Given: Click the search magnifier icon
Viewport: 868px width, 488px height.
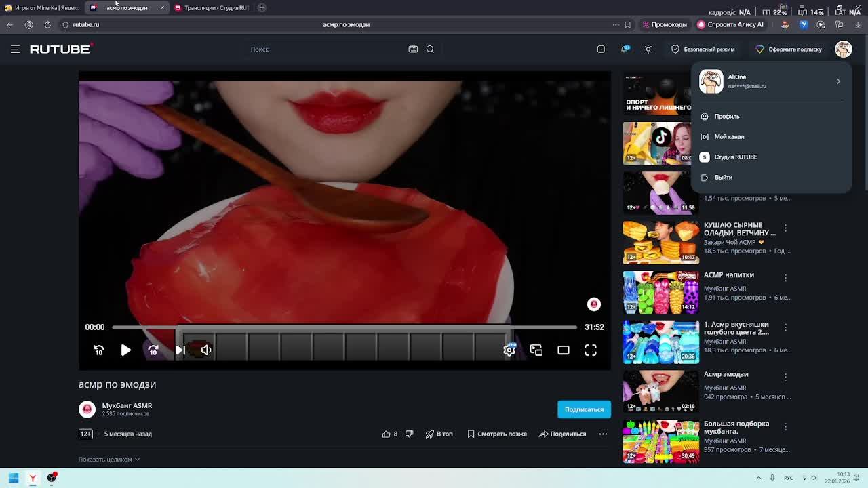Looking at the screenshot, I should point(430,49).
